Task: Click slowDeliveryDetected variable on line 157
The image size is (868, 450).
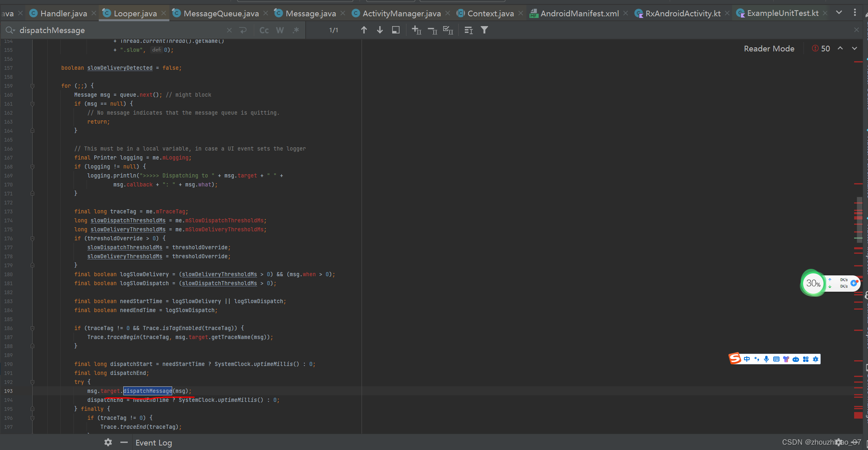Action: (x=120, y=68)
